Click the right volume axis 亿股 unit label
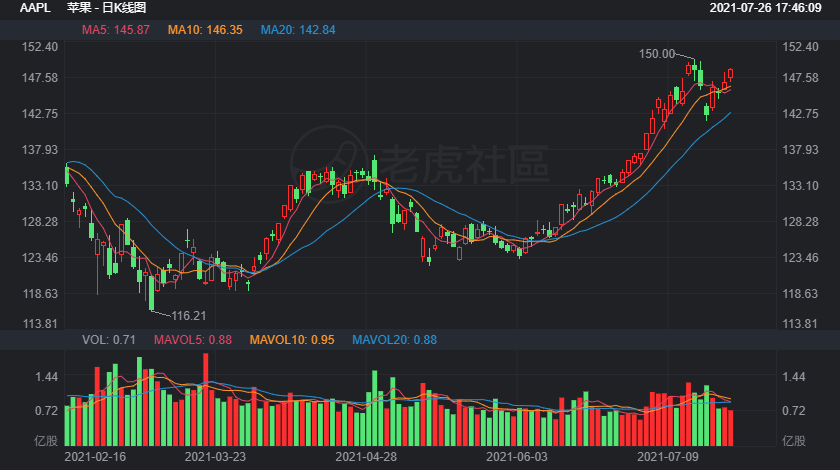This screenshot has height=470, width=840. coord(794,441)
